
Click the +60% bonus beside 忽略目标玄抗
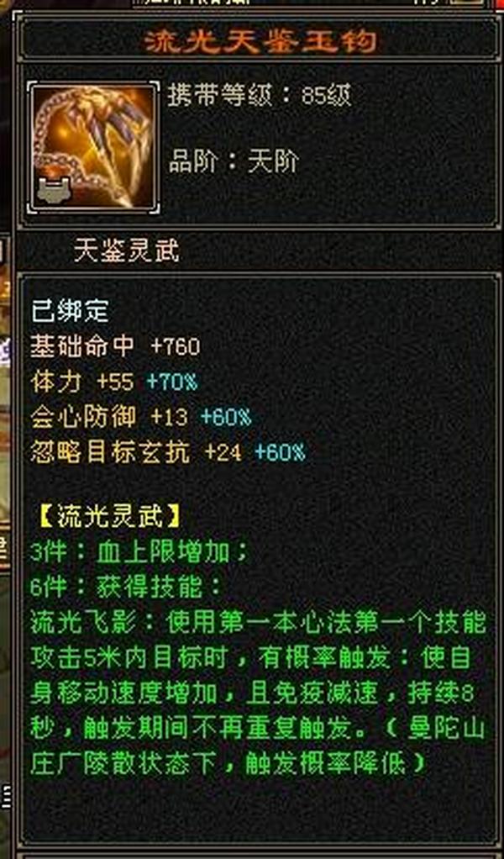(x=280, y=452)
